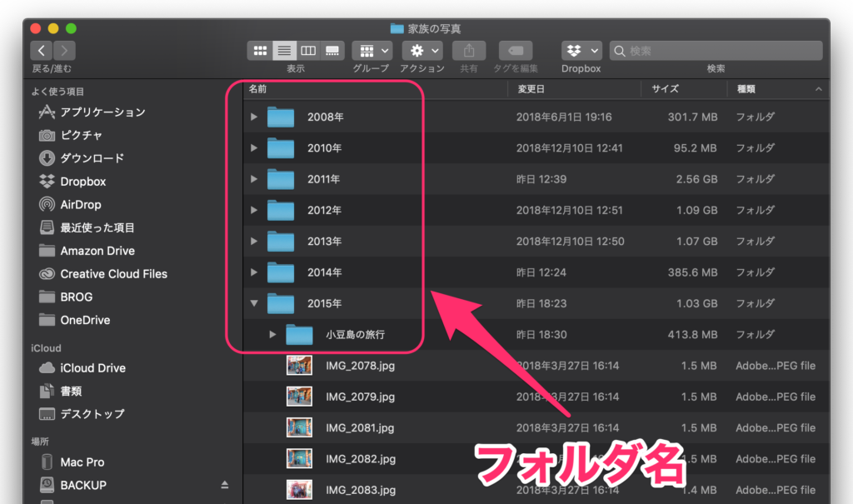Open the Dropbox toolbar dropdown

click(581, 51)
